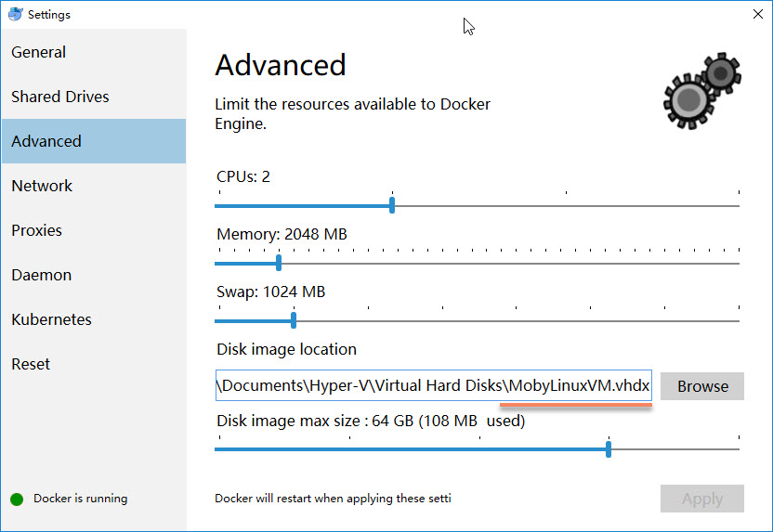This screenshot has height=532, width=773.
Task: Select the Reset section
Action: (32, 364)
